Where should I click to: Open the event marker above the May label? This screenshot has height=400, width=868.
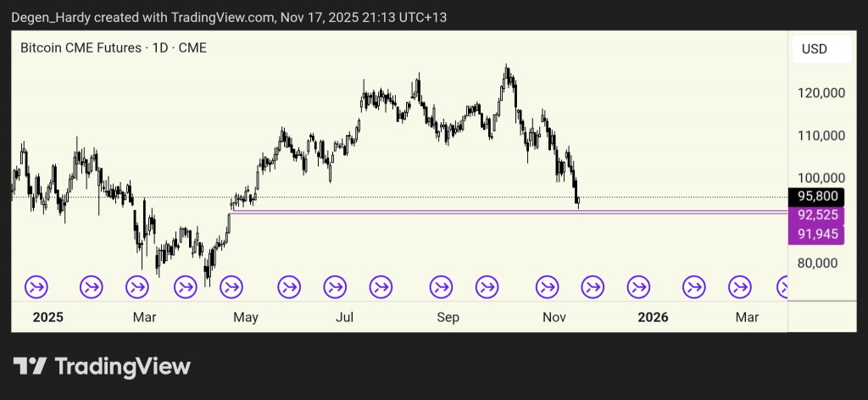[230, 287]
